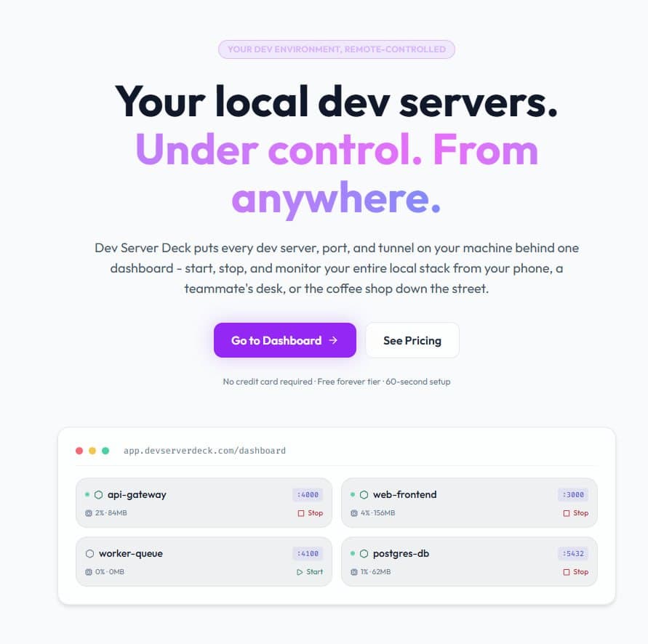The width and height of the screenshot is (648, 644).
Task: Click the app.devserverdeck.com/dashboard URL text
Action: (x=204, y=451)
